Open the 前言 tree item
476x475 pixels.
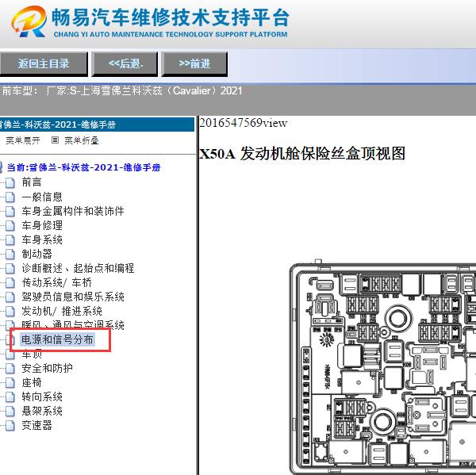pos(32,182)
